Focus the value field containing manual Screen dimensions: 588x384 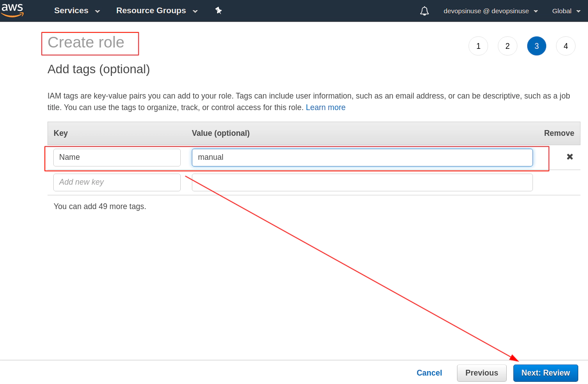pos(362,158)
